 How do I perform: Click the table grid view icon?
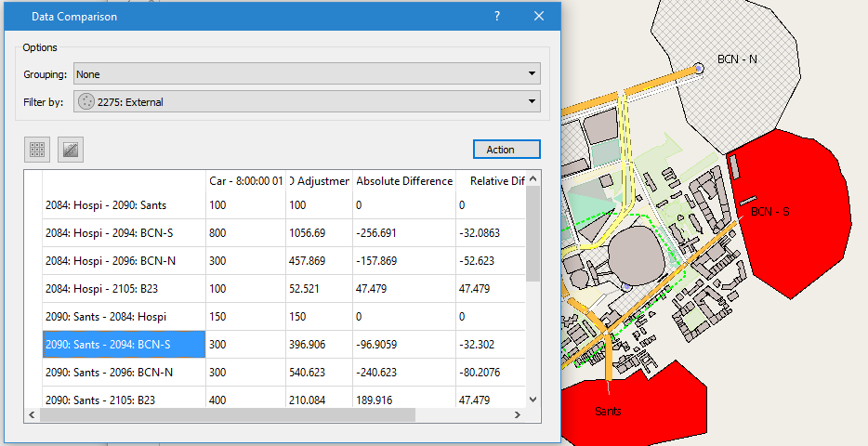[x=38, y=149]
